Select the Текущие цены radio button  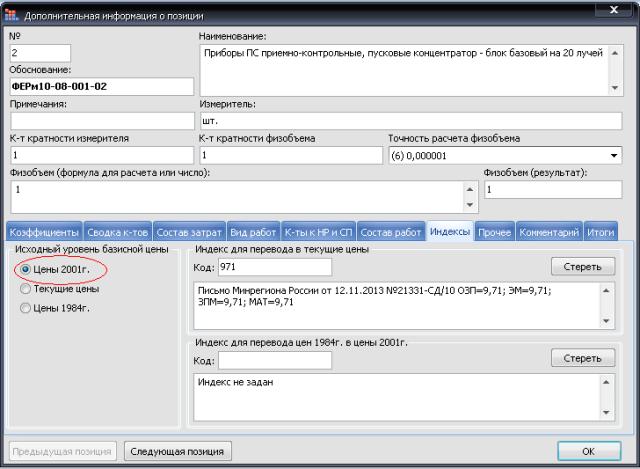click(25, 289)
